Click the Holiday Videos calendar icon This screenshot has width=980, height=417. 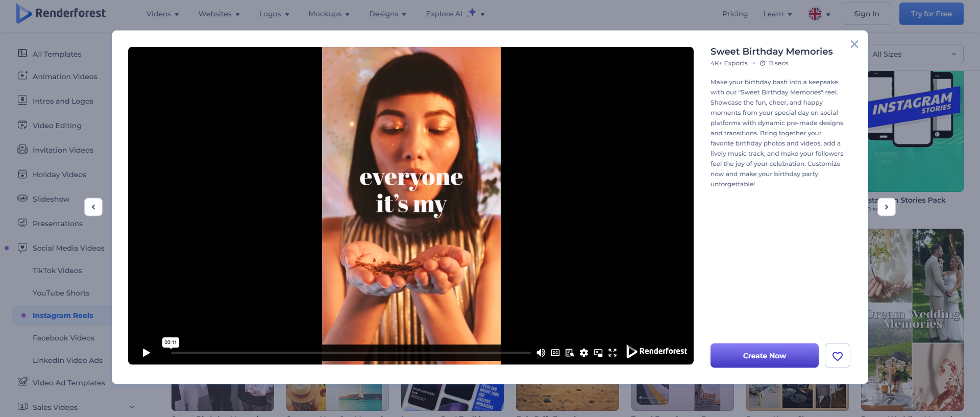[x=22, y=174]
